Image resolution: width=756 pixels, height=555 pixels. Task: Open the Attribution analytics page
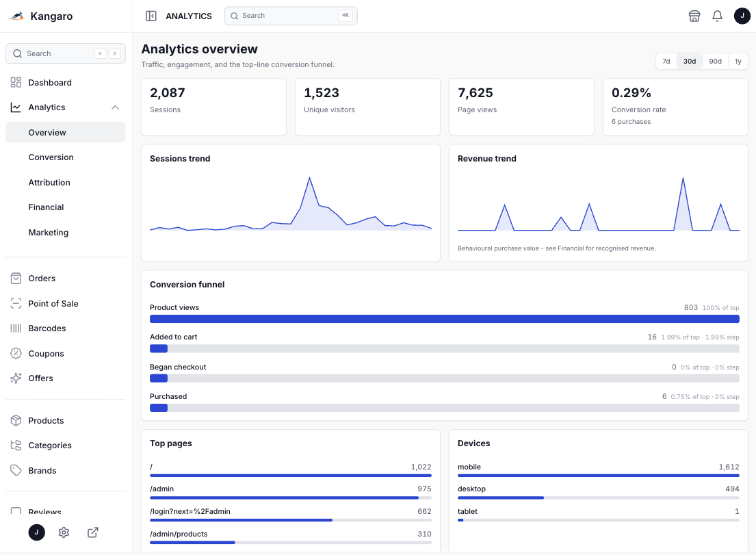66,182
